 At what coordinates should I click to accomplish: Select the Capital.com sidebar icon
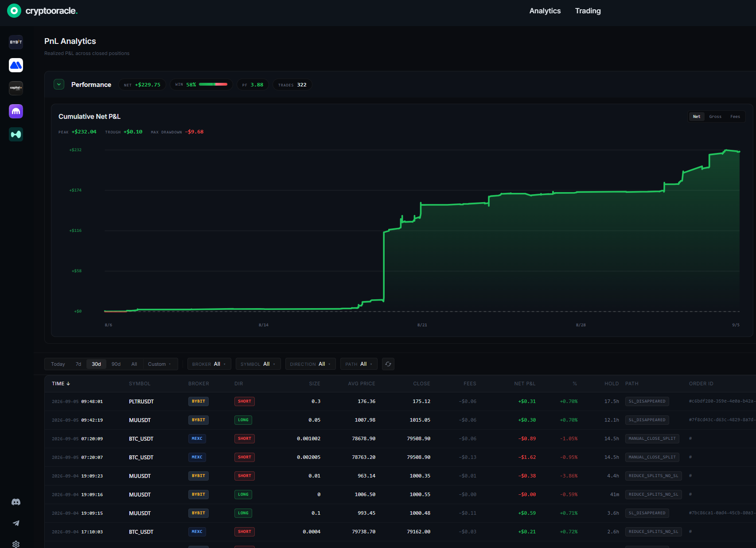click(16, 88)
